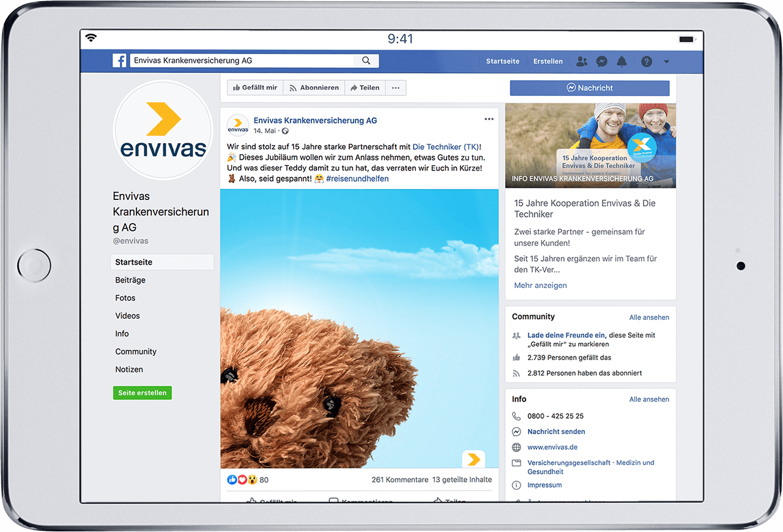The image size is (783, 532).
Task: Open the teddy bear post image
Action: (x=359, y=328)
